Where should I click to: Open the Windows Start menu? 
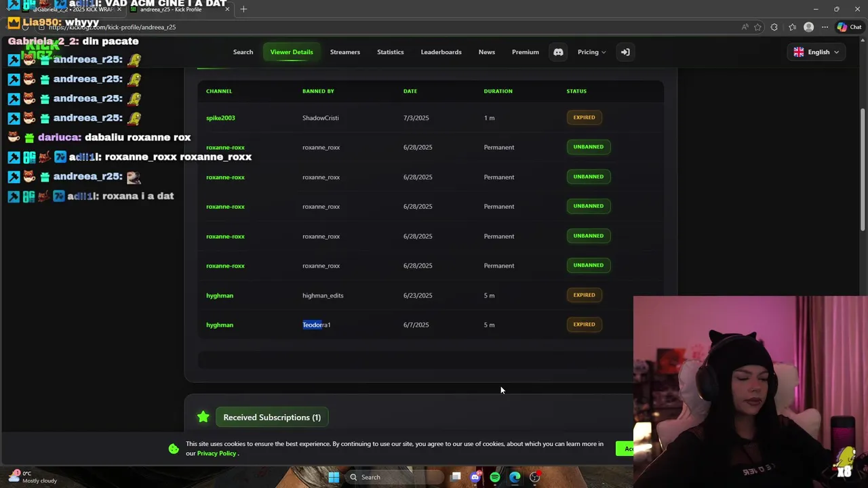coord(334,477)
